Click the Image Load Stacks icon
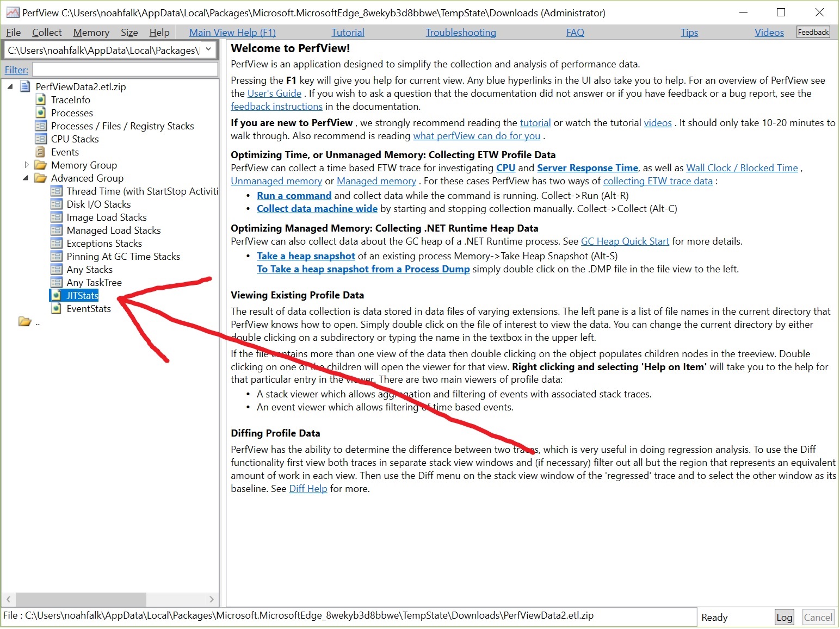 56,217
